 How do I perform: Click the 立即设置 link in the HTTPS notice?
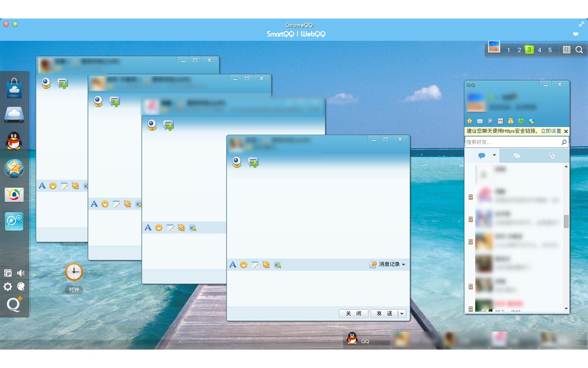click(551, 131)
